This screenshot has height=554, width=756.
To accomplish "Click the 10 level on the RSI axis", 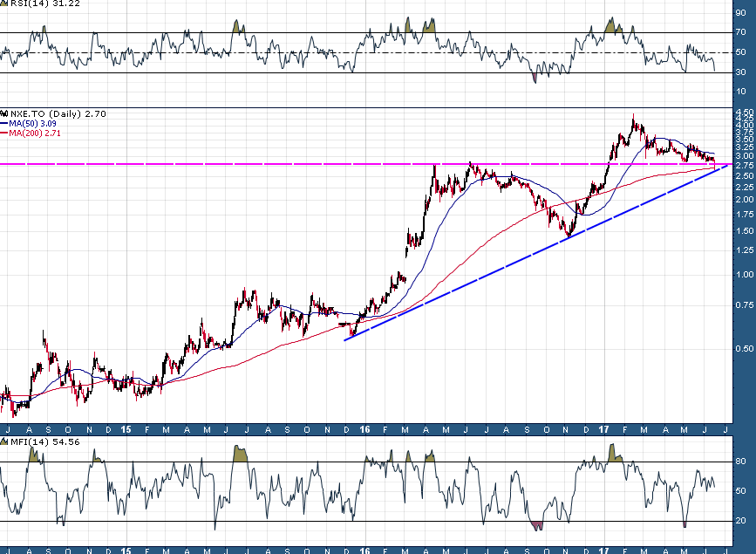I will 740,92.
